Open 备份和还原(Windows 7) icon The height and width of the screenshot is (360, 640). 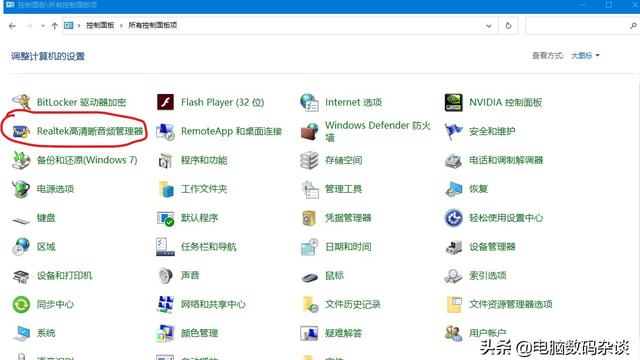click(x=21, y=160)
